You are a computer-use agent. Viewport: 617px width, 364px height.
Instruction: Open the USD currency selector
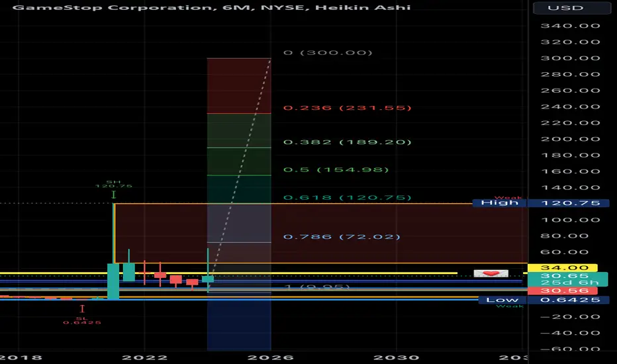[x=572, y=8]
